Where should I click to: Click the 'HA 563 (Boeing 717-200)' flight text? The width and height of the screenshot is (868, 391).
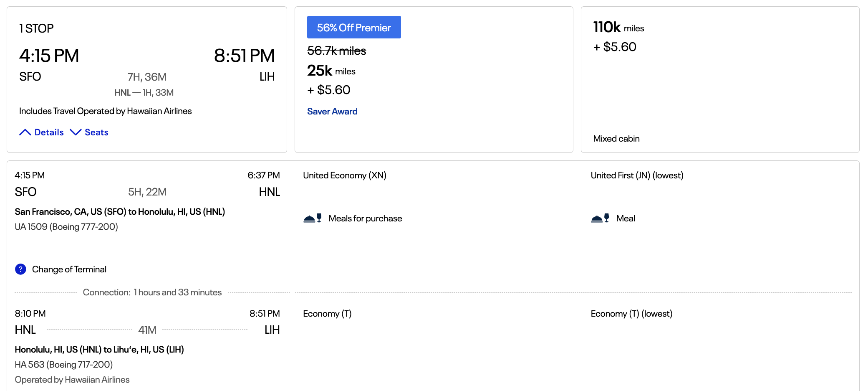[x=64, y=365]
